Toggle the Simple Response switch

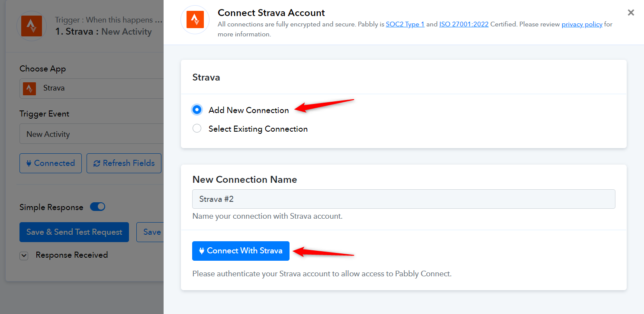tap(98, 207)
